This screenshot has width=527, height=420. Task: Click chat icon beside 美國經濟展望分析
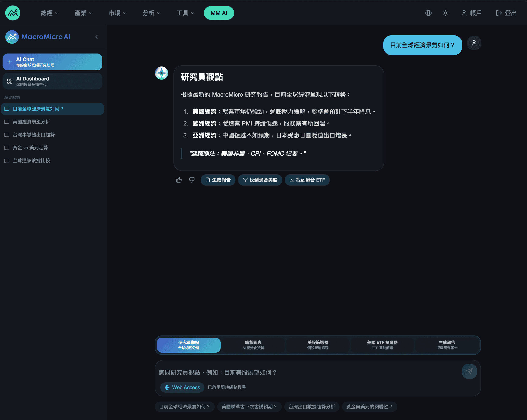7,122
